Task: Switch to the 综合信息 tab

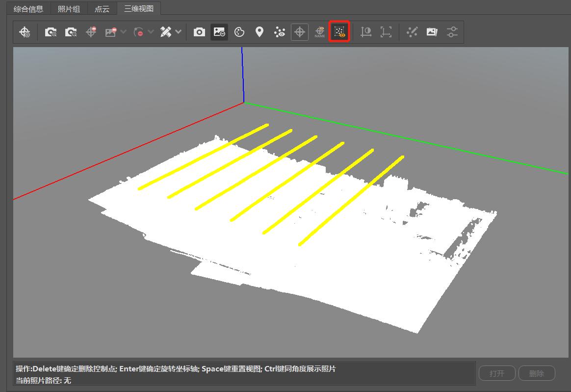Action: pos(28,9)
